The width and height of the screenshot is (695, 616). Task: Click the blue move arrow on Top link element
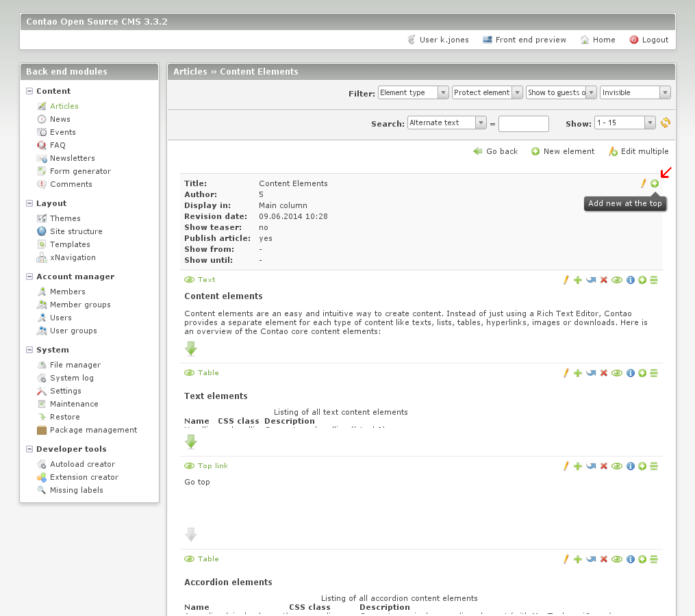pyautogui.click(x=591, y=466)
